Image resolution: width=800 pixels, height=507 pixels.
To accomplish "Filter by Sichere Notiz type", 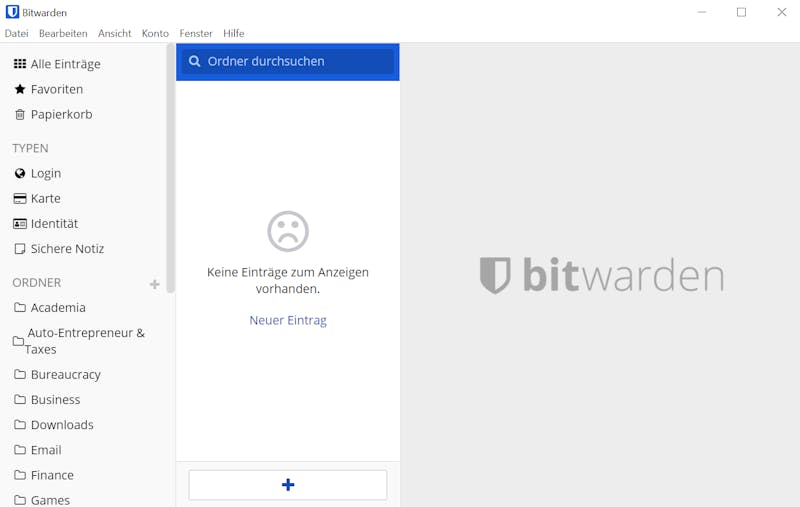I will click(x=67, y=249).
